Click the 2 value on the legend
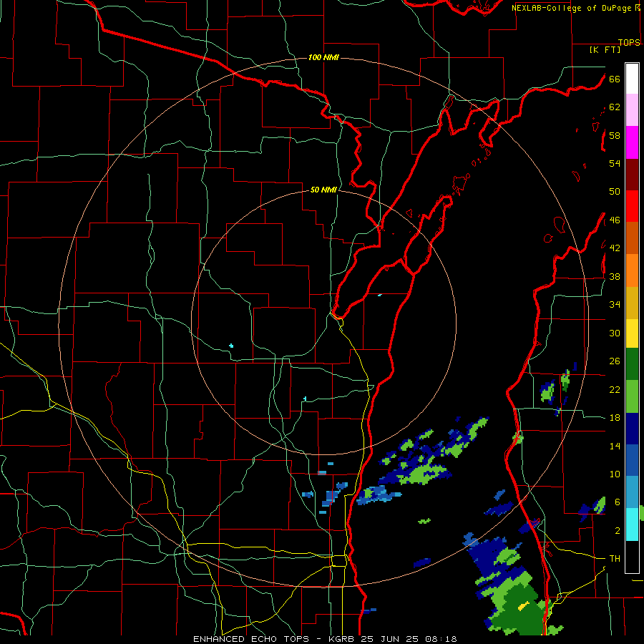The image size is (644, 644). 618,531
